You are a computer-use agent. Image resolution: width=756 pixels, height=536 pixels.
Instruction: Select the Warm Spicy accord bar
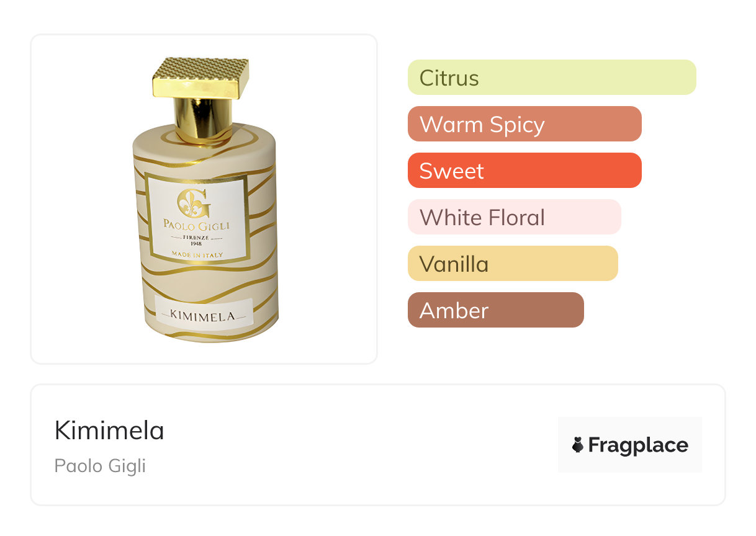[x=524, y=124]
